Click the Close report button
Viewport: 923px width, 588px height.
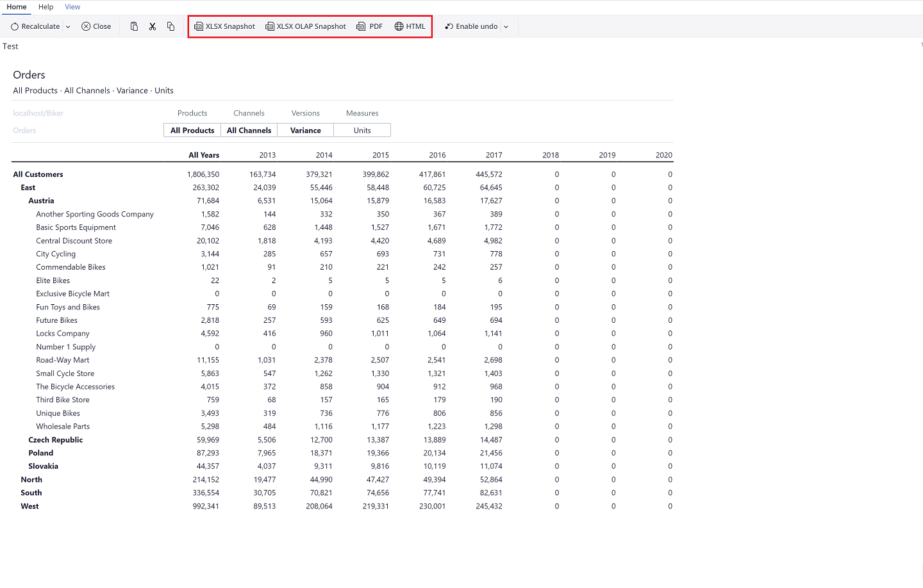96,26
